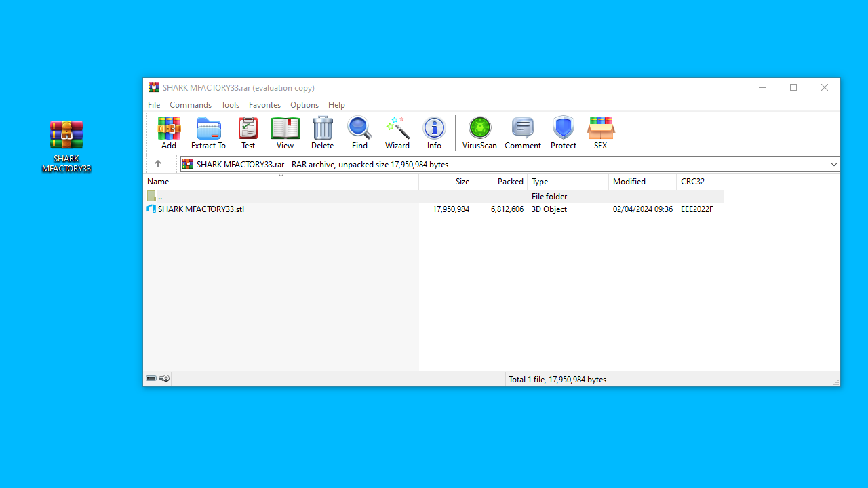Click the window resize grip corner

pyautogui.click(x=835, y=382)
